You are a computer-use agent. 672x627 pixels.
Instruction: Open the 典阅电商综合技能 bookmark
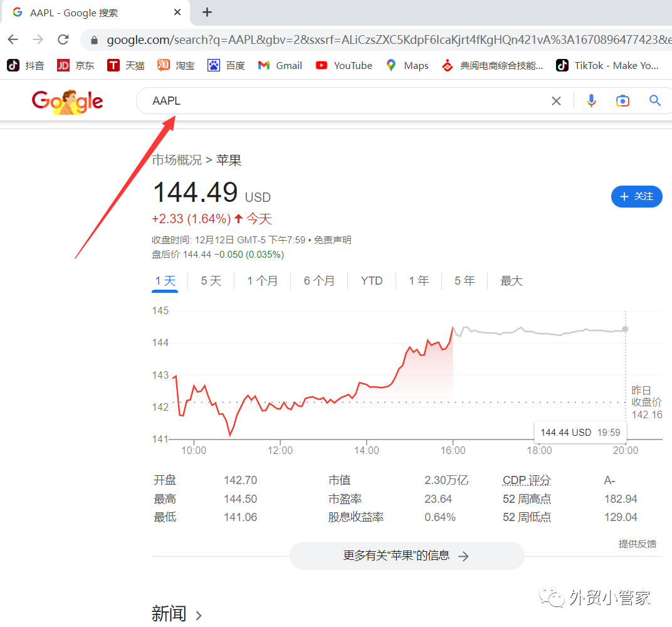coord(493,65)
